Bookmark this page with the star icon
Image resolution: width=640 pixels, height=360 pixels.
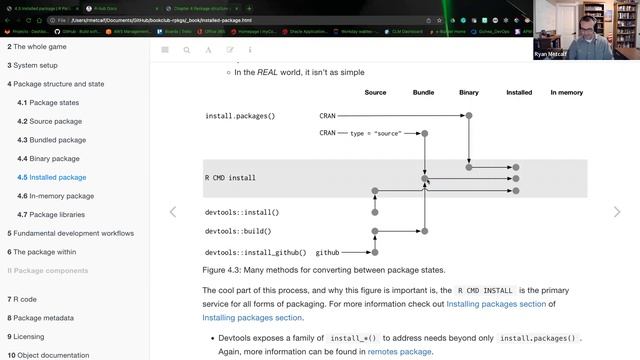439,20
